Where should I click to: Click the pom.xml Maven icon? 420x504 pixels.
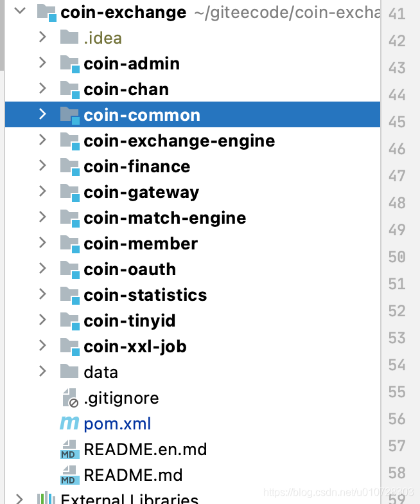[x=69, y=423]
